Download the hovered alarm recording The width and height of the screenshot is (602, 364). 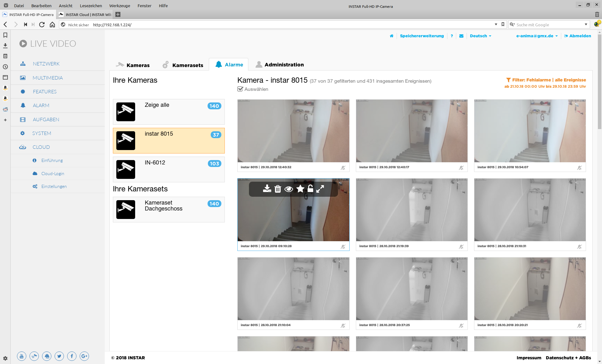[x=267, y=189]
